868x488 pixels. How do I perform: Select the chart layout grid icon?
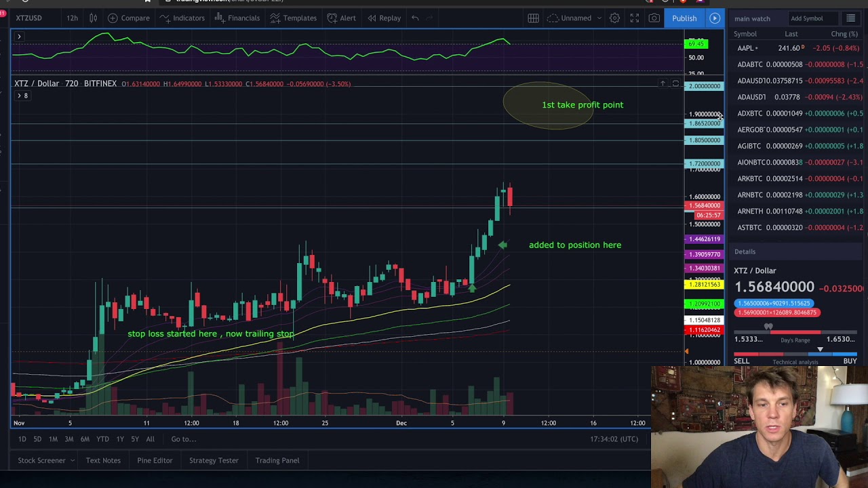pos(533,18)
